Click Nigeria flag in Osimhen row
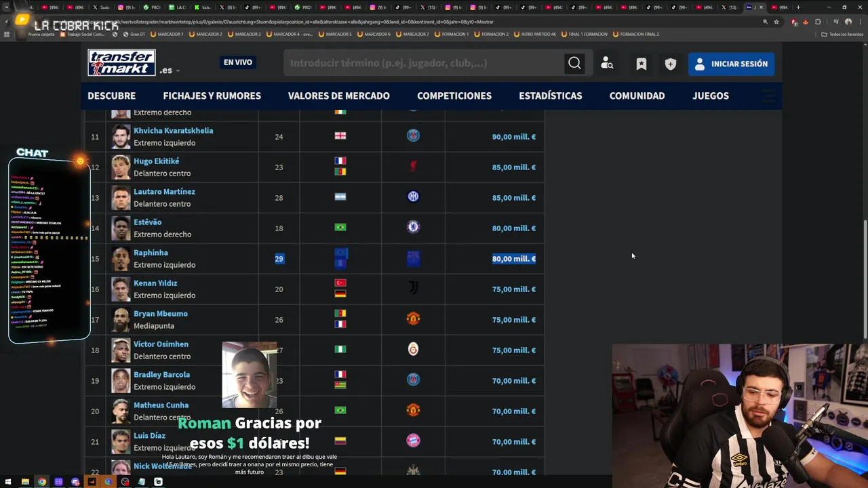The height and width of the screenshot is (488, 868). pyautogui.click(x=340, y=349)
